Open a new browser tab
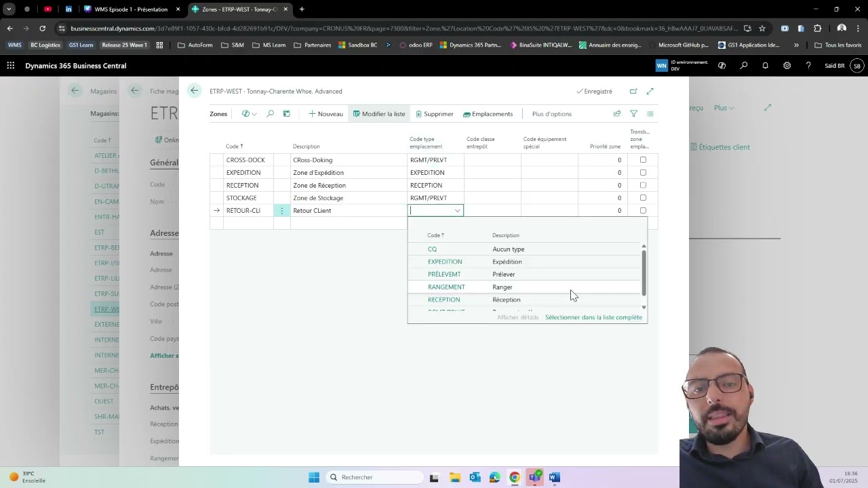 point(302,9)
